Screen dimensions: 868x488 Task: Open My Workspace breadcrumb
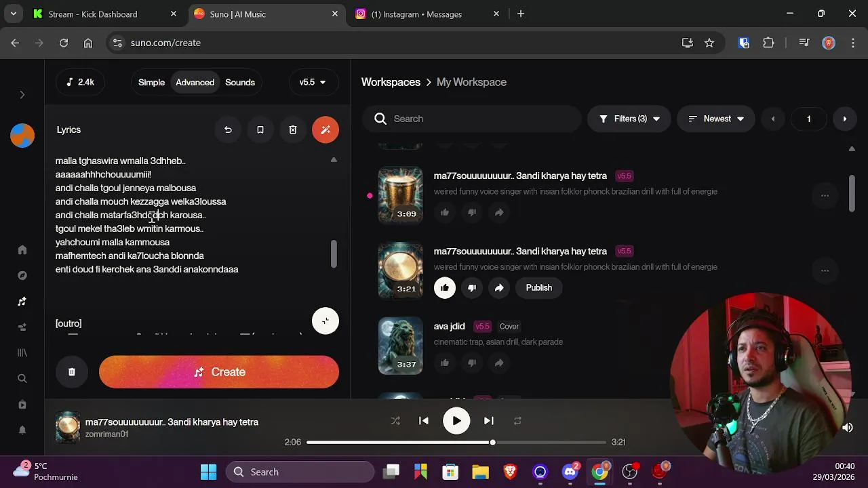click(471, 82)
